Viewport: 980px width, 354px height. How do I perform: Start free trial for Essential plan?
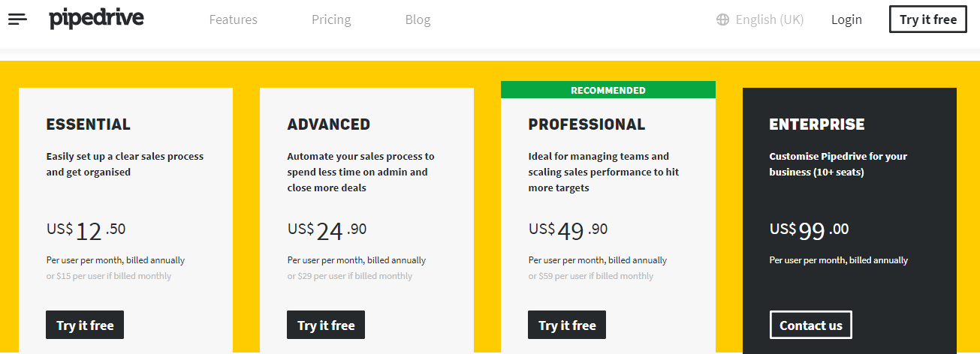tap(85, 325)
